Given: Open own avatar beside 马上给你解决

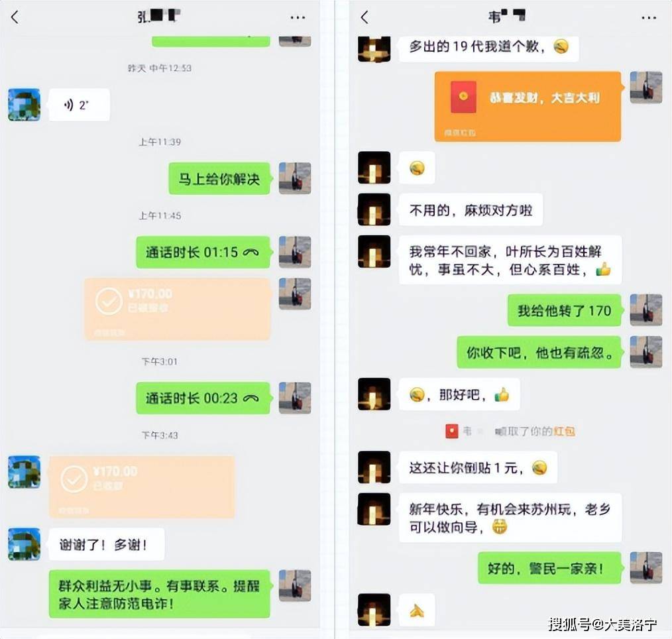Looking at the screenshot, I should coord(295,178).
